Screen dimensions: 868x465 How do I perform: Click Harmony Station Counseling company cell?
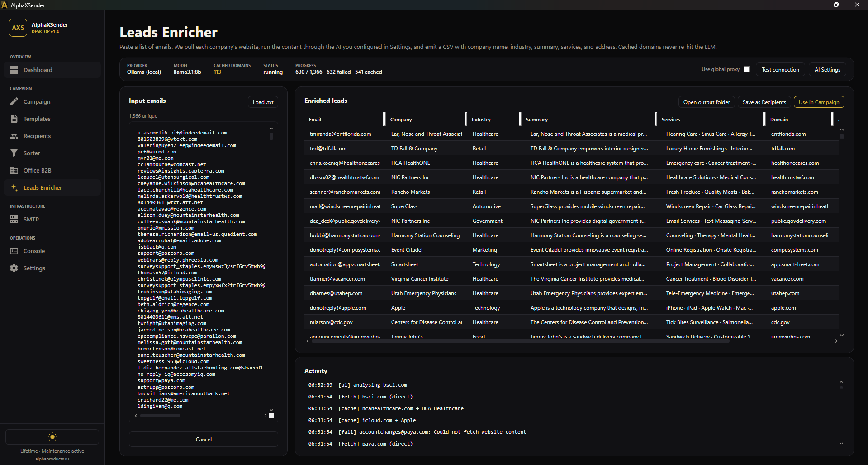tap(425, 235)
